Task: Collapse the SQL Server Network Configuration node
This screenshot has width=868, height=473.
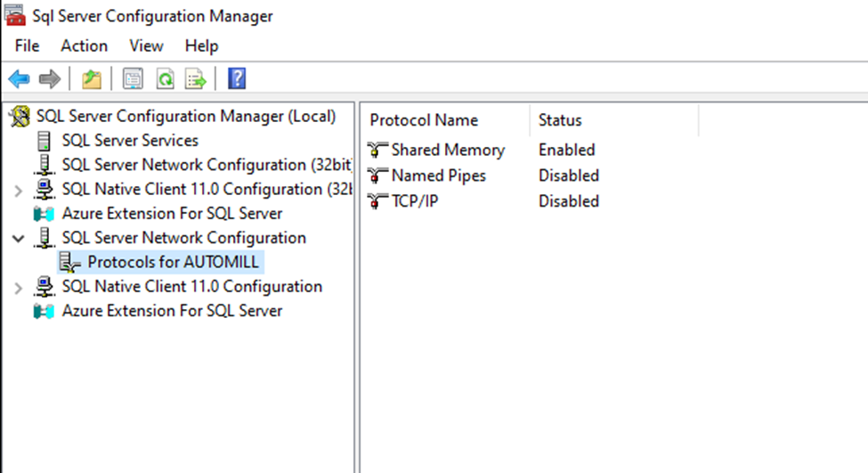Action: [19, 239]
